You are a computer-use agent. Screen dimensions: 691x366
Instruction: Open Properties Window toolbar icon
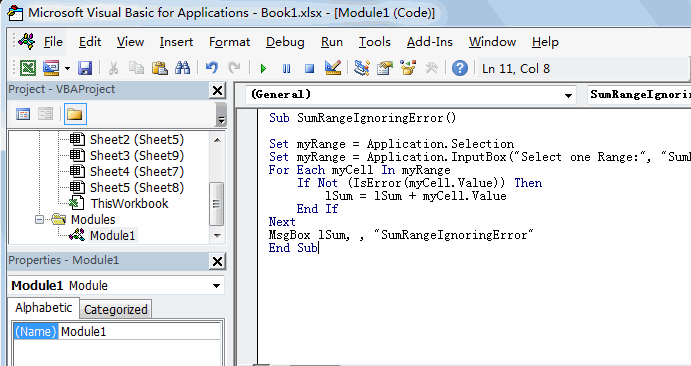[x=385, y=68]
